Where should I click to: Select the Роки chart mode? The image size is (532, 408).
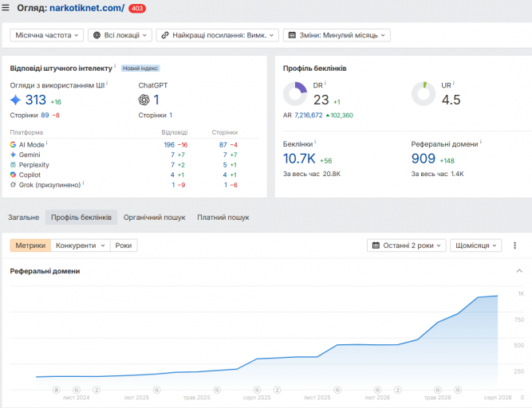124,245
